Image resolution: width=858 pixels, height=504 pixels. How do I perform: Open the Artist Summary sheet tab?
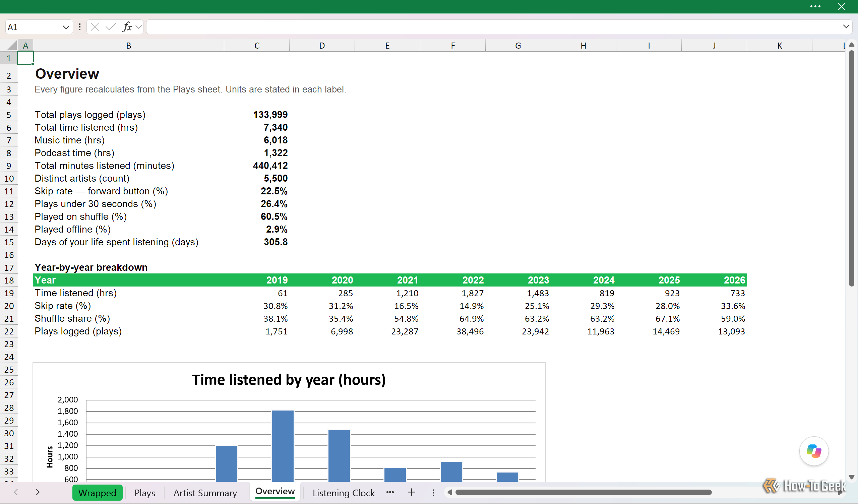[205, 493]
